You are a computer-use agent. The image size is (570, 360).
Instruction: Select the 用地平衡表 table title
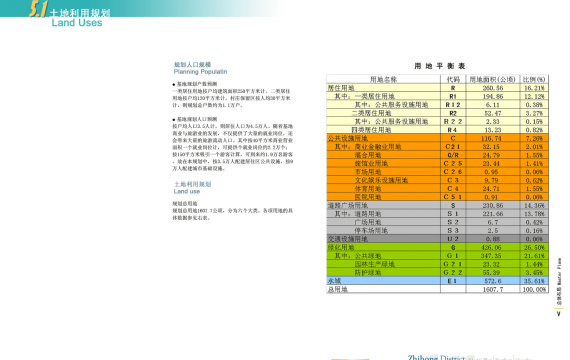(439, 66)
